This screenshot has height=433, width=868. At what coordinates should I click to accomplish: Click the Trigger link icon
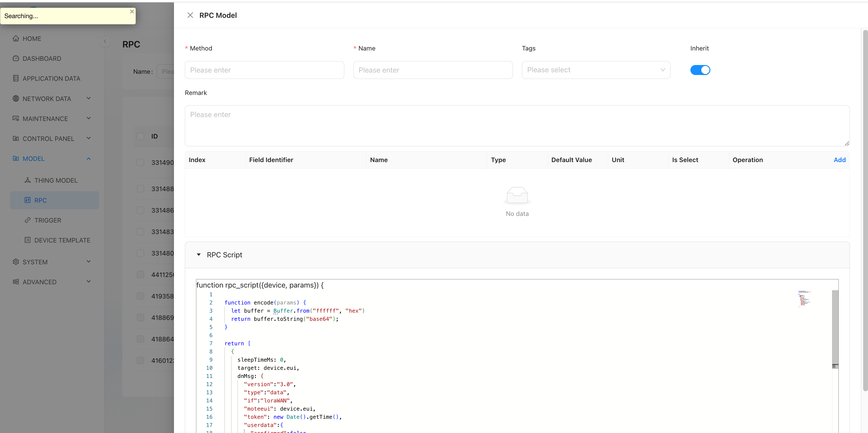[27, 220]
